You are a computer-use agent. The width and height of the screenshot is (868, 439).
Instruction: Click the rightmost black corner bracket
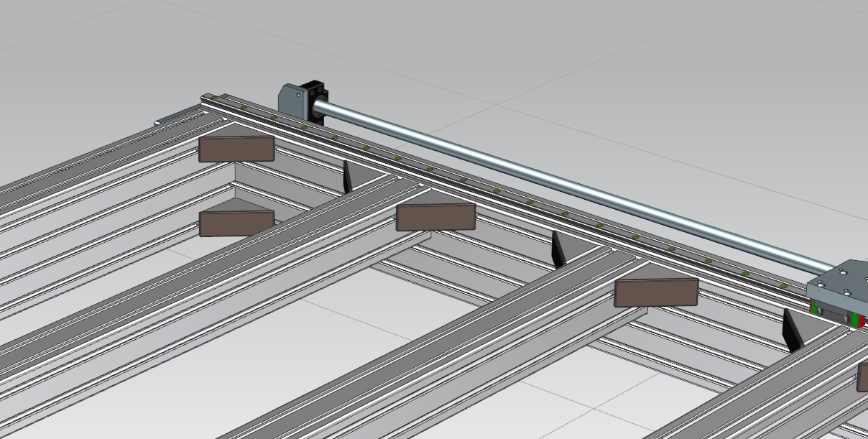coord(792,331)
